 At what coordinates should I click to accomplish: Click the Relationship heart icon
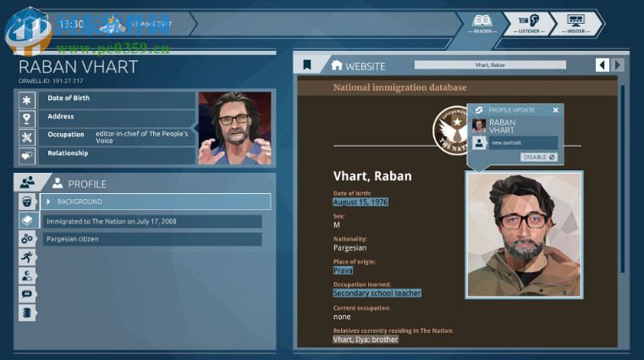tap(27, 155)
